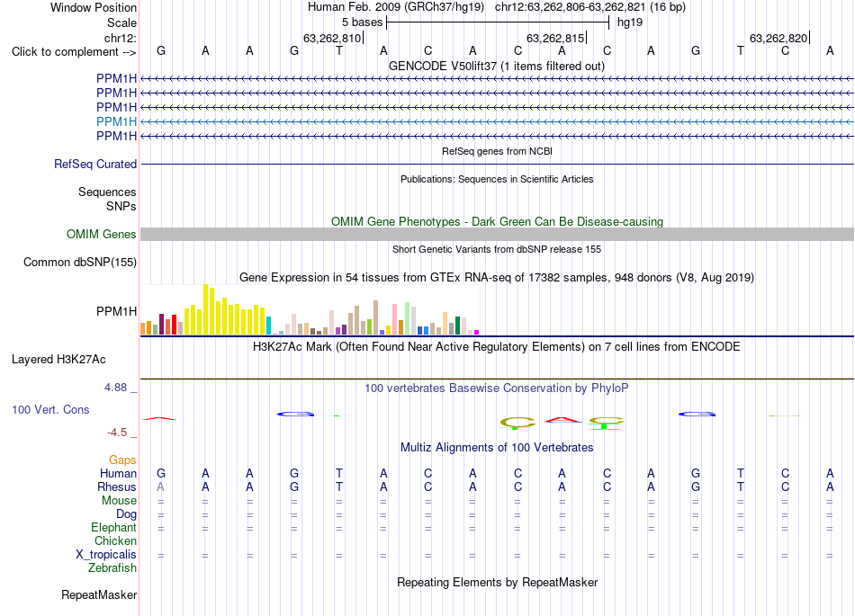Click the RepeatMasker track label

click(99, 594)
